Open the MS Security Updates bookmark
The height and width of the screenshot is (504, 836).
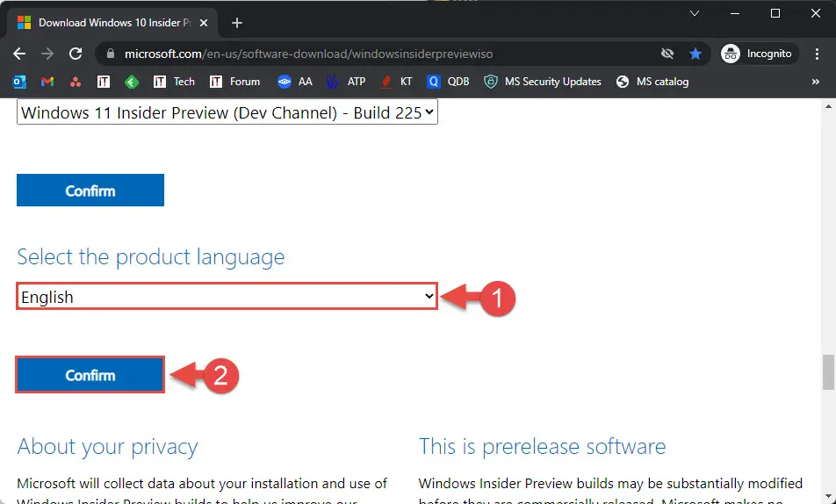[542, 82]
